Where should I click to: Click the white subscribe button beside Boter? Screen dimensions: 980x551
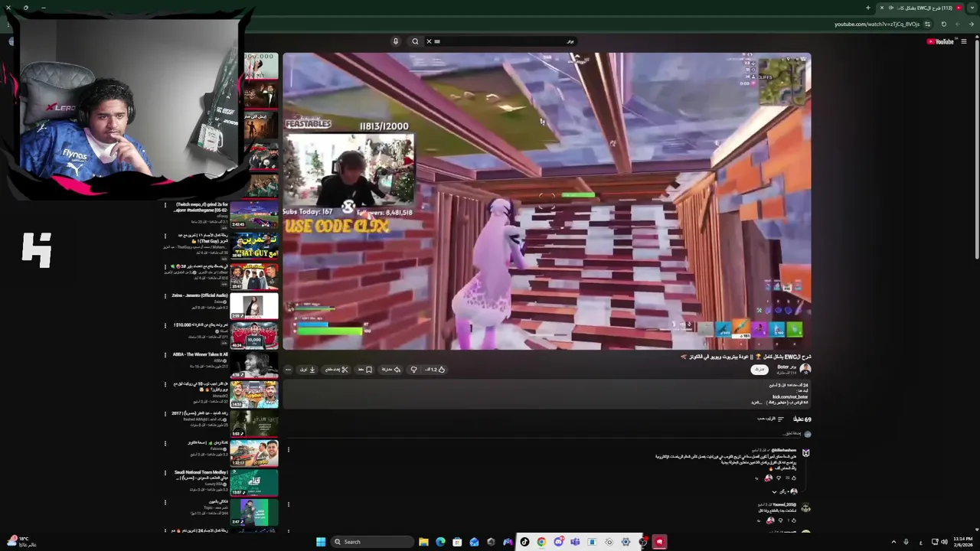tap(759, 370)
